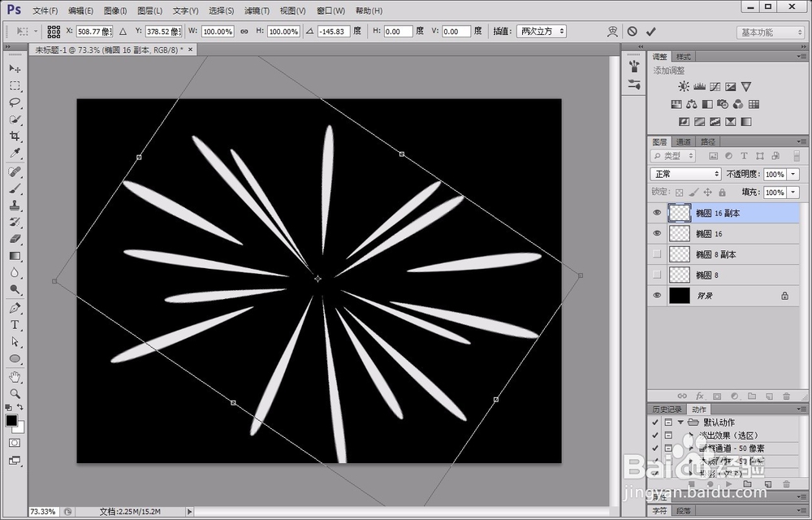The width and height of the screenshot is (812, 520).
Task: Select the Pen tool
Action: 15,308
